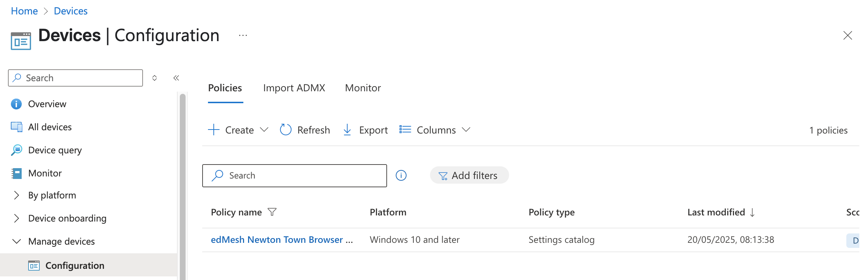Click the Refresh button label
Viewport: 868px width, 280px height.
313,130
